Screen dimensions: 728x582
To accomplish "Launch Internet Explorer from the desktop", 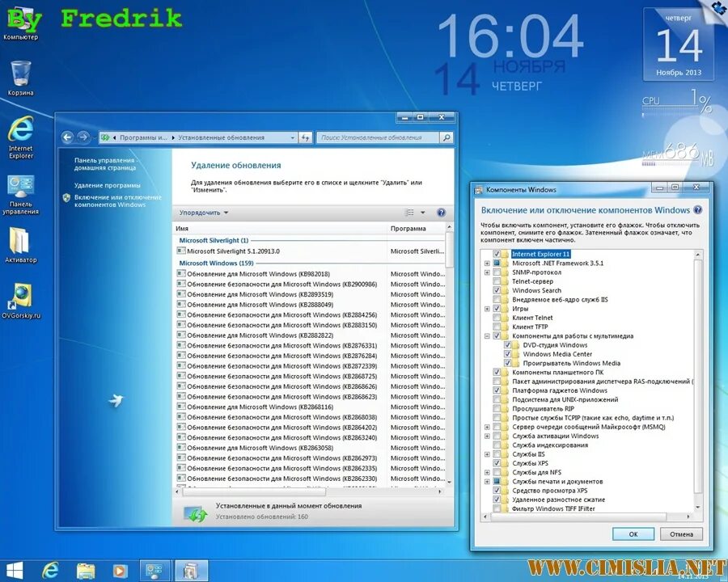I will 20,137.
